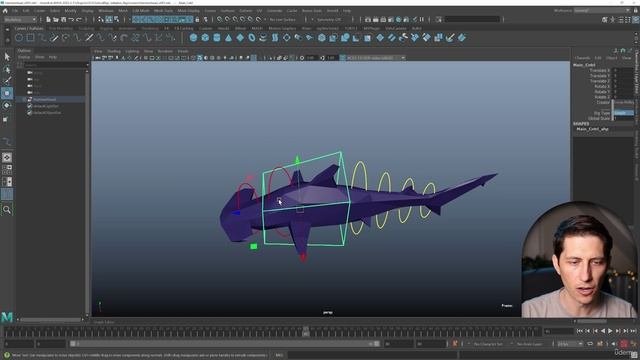Click the playback range slider bar

point(224,344)
